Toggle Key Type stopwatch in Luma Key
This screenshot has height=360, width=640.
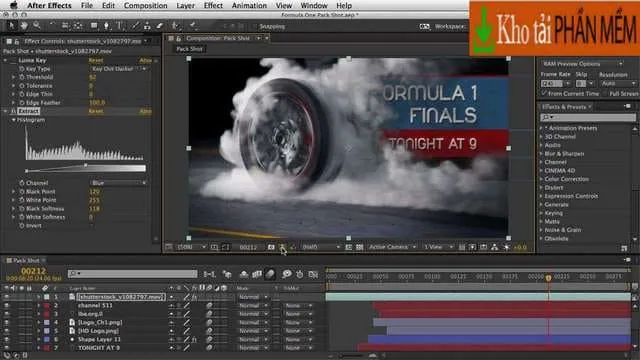pos(22,69)
